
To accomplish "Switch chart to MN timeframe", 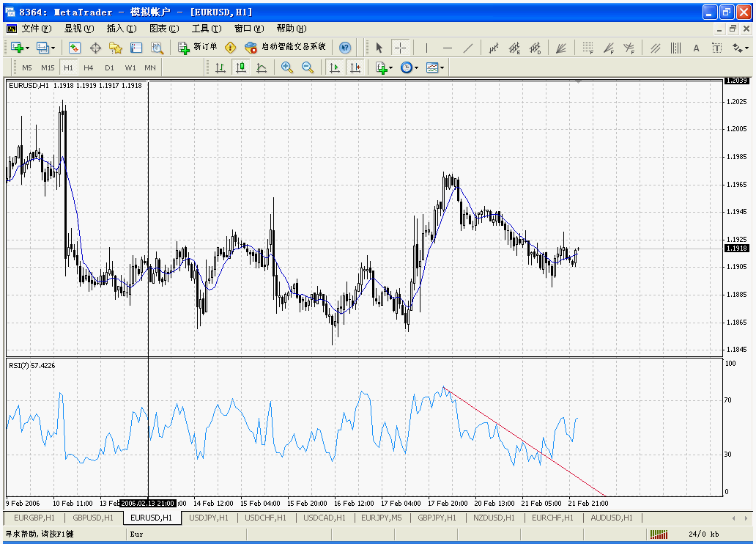I will [150, 67].
